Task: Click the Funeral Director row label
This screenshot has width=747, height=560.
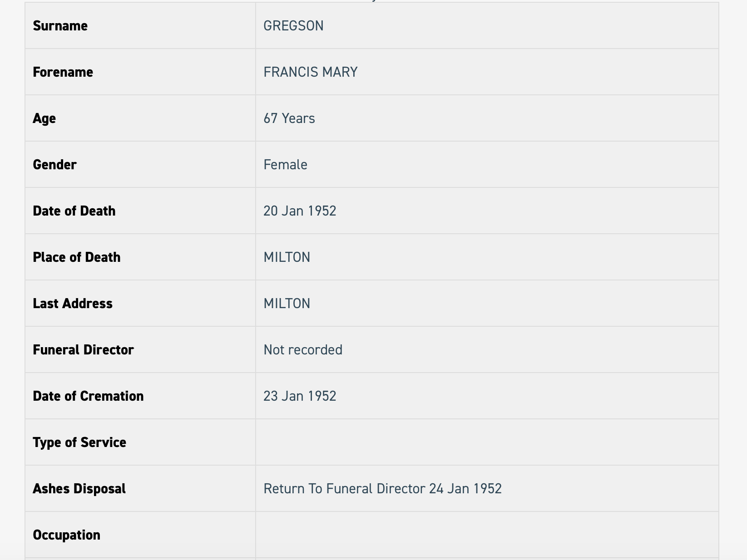Action: point(84,350)
